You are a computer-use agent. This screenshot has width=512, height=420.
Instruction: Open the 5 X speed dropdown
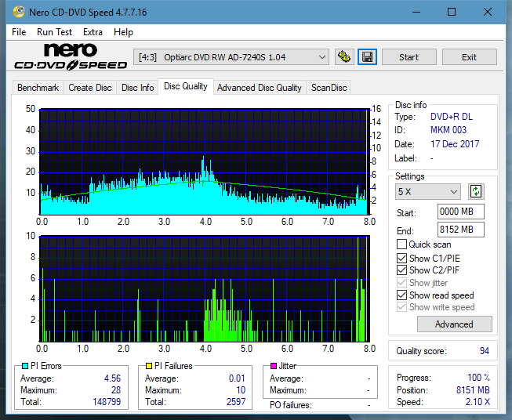pos(428,191)
